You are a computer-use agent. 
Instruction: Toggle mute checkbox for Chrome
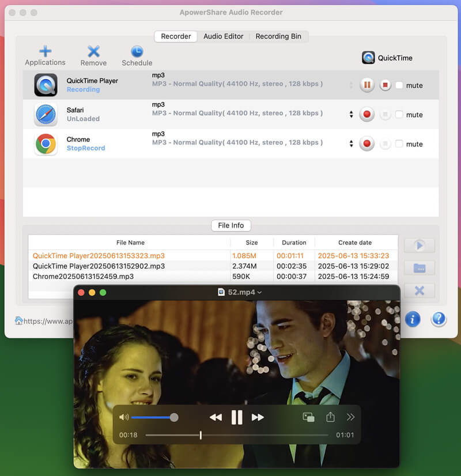click(399, 144)
